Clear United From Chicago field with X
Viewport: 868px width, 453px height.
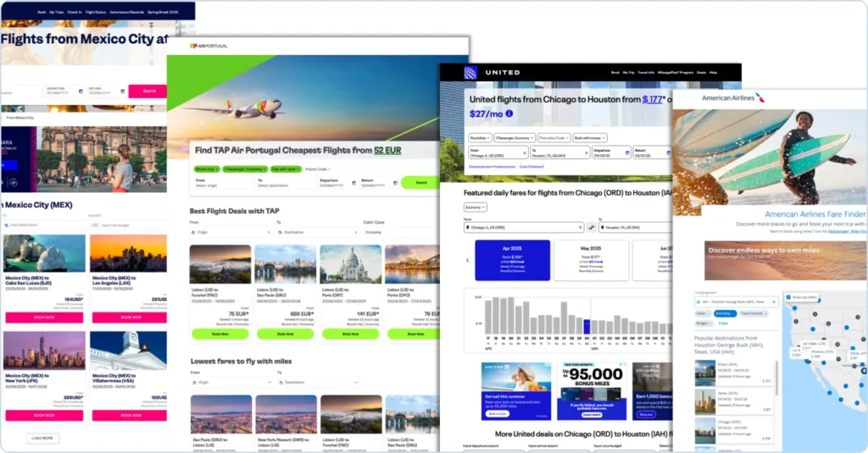(x=524, y=152)
